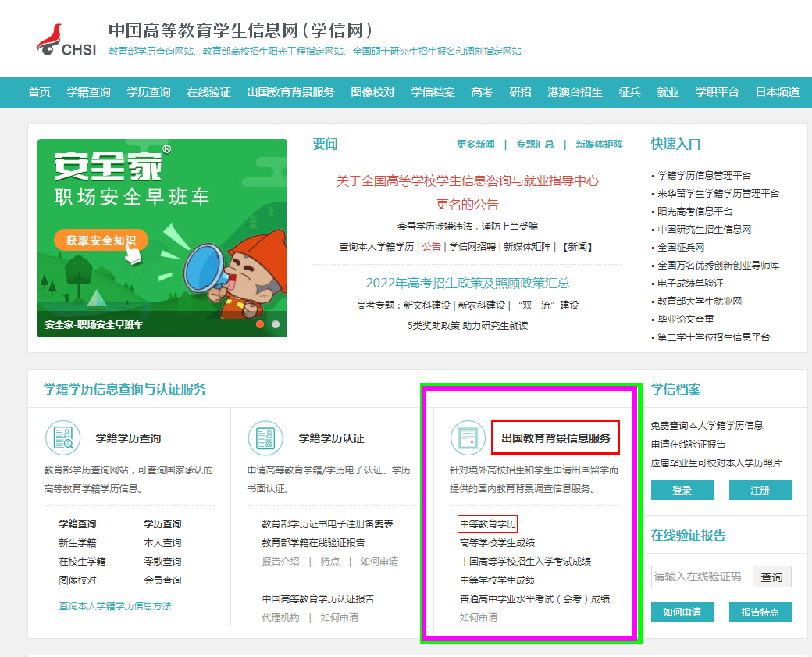Go to 在线验证 nav item

pyautogui.click(x=208, y=92)
